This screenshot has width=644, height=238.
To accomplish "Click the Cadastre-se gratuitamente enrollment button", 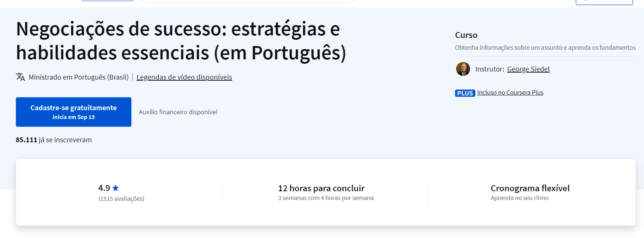I will coord(73,112).
